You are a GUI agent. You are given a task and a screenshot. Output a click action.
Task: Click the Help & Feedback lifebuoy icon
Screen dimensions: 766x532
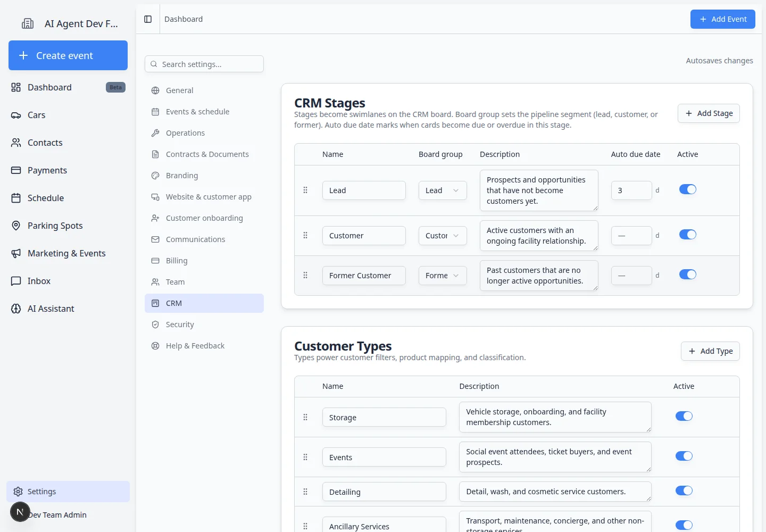pyautogui.click(x=155, y=346)
